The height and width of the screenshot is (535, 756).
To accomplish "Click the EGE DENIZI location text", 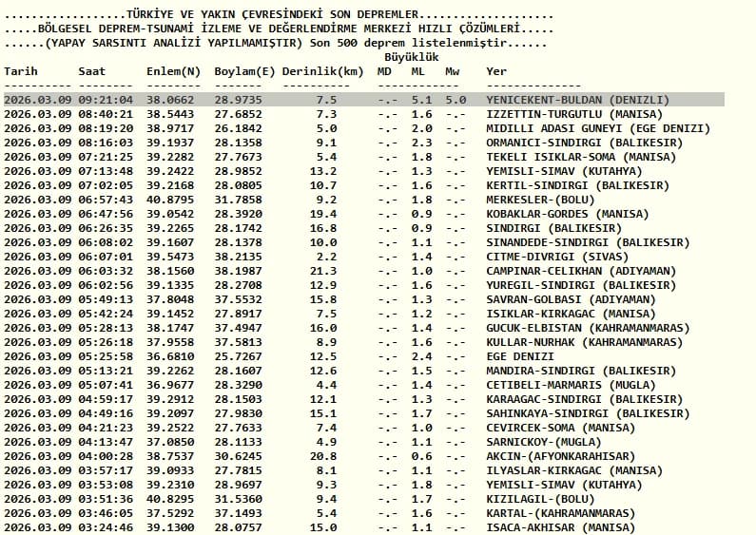I will click(x=520, y=356).
